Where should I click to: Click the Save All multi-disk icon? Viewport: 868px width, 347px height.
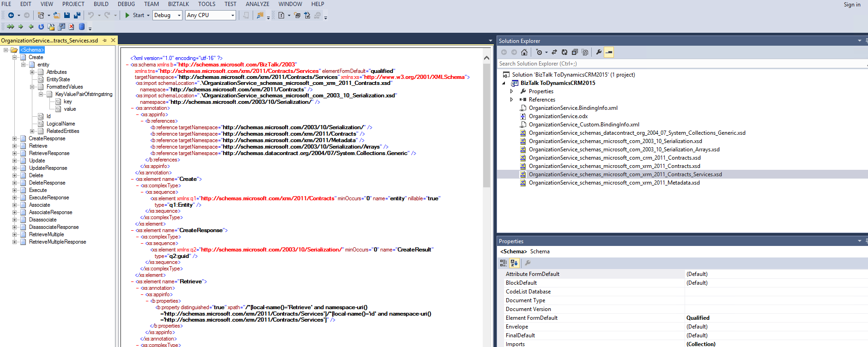coord(77,15)
